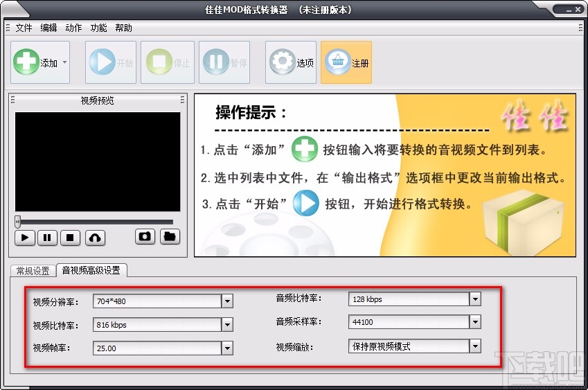The image size is (588, 390).
Task: Open Options via the gear 选项 button
Action: (291, 62)
